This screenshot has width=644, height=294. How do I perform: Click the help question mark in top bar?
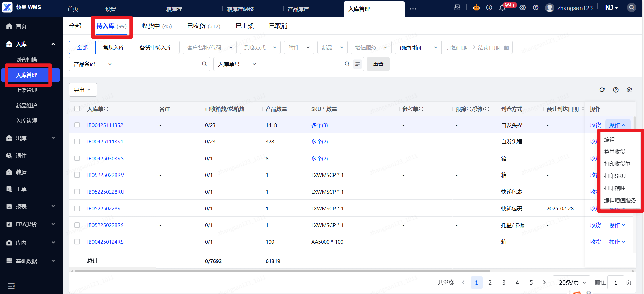535,8
